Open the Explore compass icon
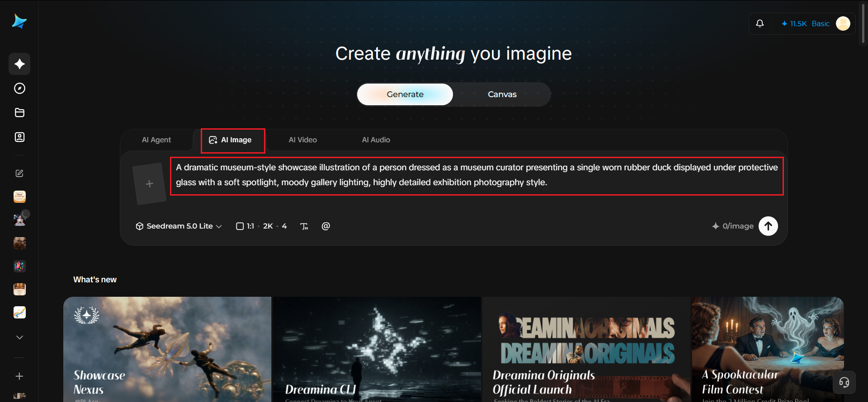The width and height of the screenshot is (868, 402). click(x=19, y=89)
